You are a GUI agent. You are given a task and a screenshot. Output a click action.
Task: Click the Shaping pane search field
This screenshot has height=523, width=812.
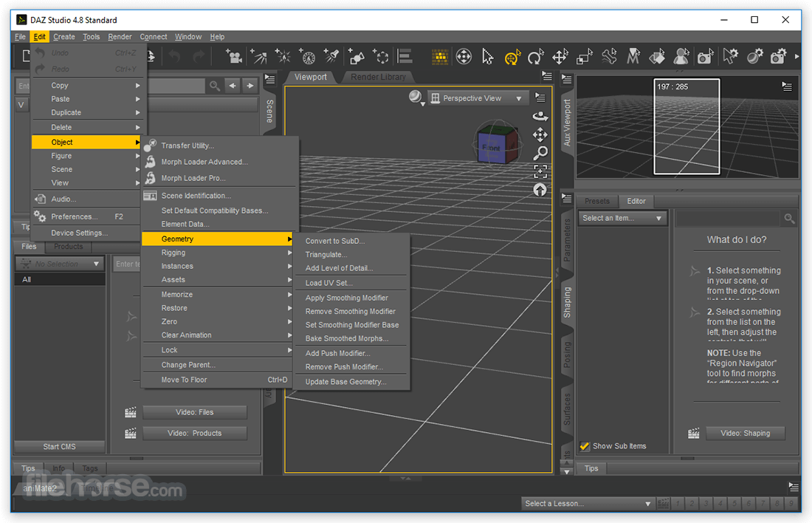coord(728,218)
